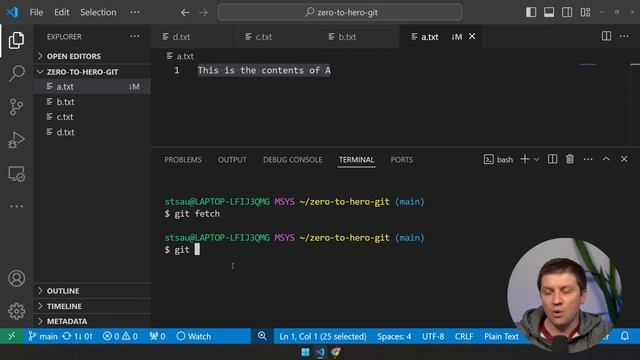Image resolution: width=640 pixels, height=360 pixels.
Task: Open editor More Actions menu
Action: [x=624, y=36]
